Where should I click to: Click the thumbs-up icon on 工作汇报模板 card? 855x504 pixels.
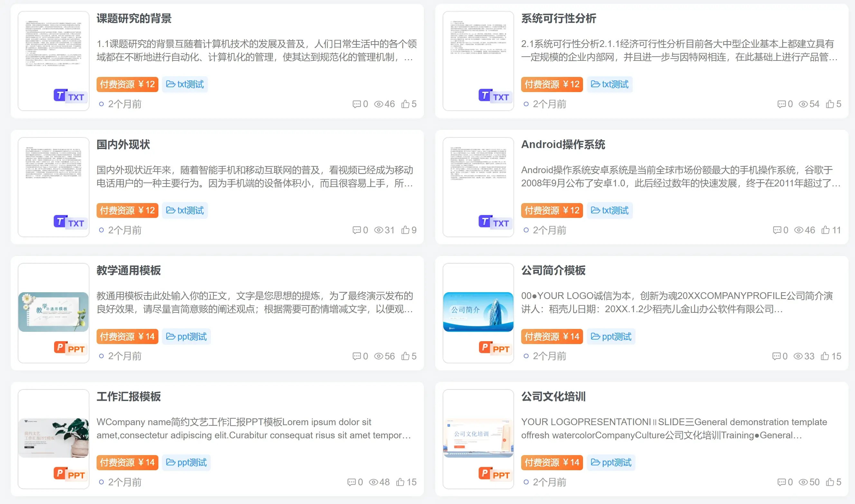click(400, 482)
